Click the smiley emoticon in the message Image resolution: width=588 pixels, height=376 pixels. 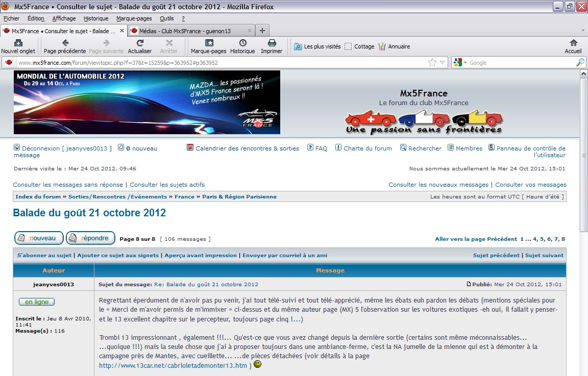coord(257,364)
